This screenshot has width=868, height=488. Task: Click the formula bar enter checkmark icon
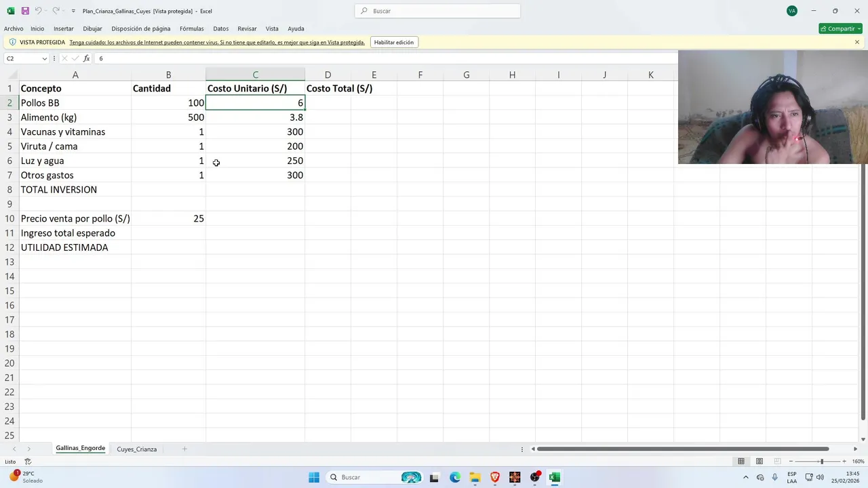coord(75,58)
